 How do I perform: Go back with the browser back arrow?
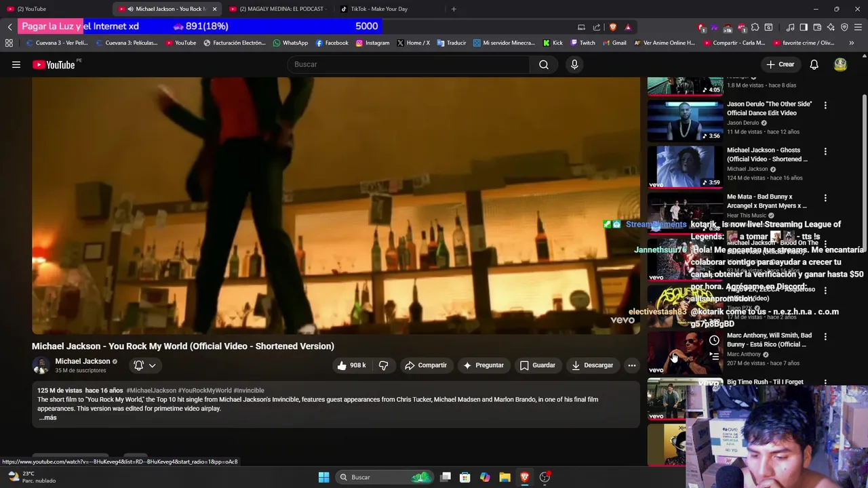point(9,27)
